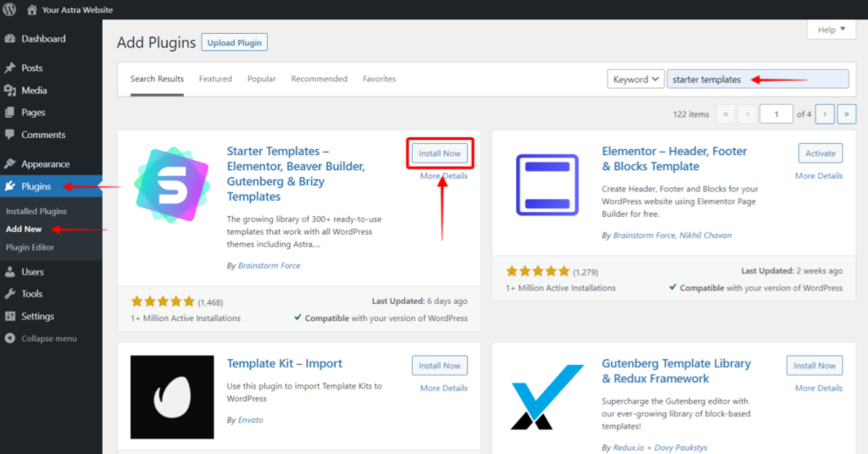Expand the Keyword search type dropdown

click(x=635, y=80)
